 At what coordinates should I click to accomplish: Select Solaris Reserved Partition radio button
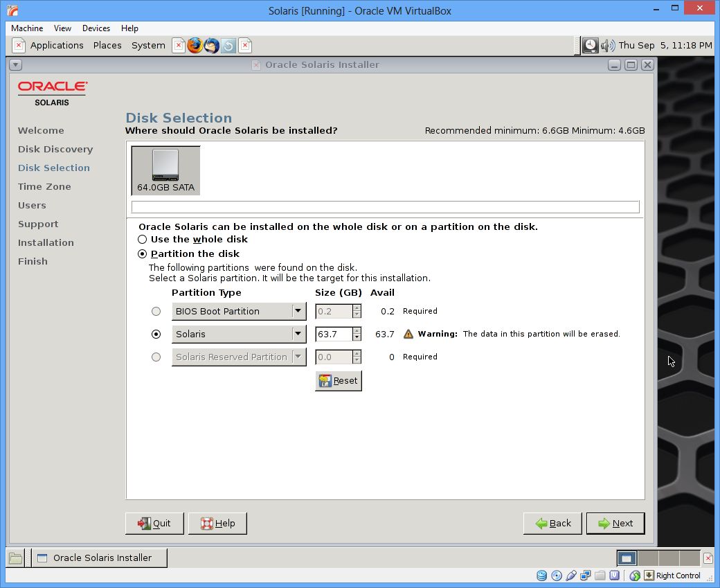tap(156, 357)
